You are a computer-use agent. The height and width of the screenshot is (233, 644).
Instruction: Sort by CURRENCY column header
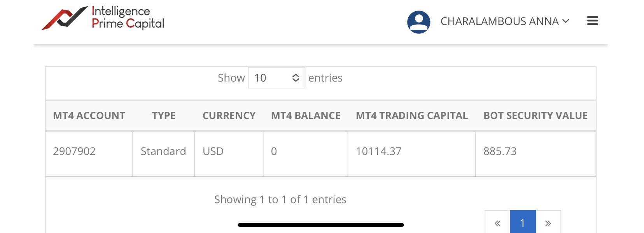coord(229,116)
